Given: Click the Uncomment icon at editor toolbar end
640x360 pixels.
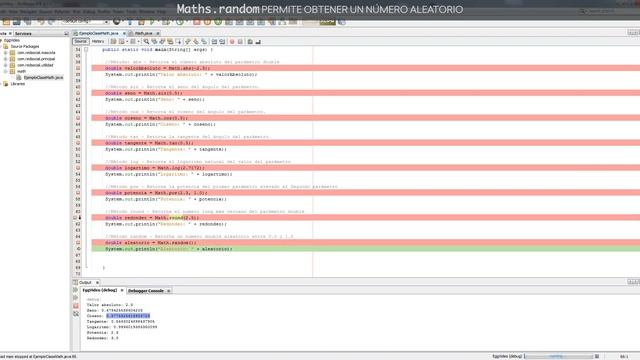Looking at the screenshot, I should tap(258, 42).
